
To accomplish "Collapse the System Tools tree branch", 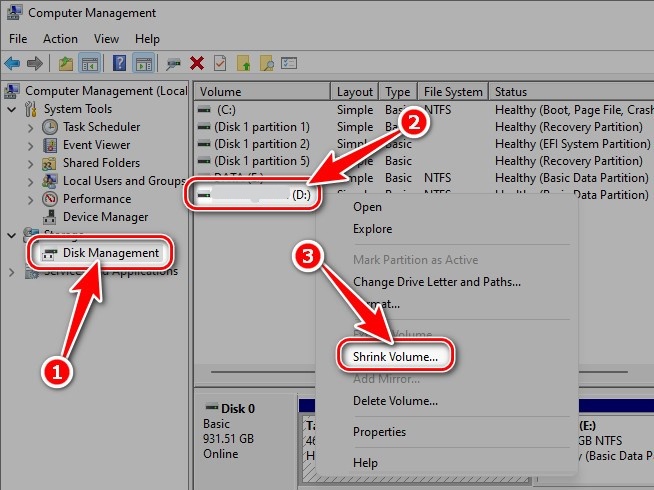I will click(x=12, y=109).
